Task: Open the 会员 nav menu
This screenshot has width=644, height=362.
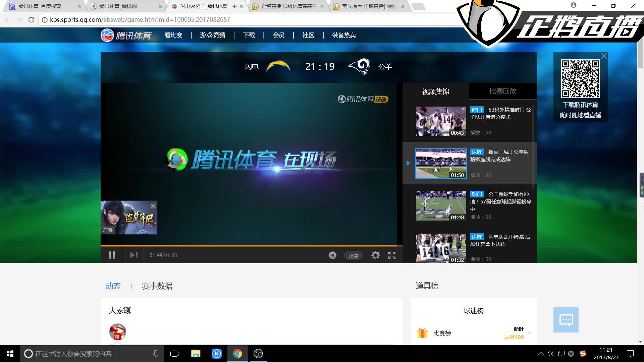Action: click(279, 35)
